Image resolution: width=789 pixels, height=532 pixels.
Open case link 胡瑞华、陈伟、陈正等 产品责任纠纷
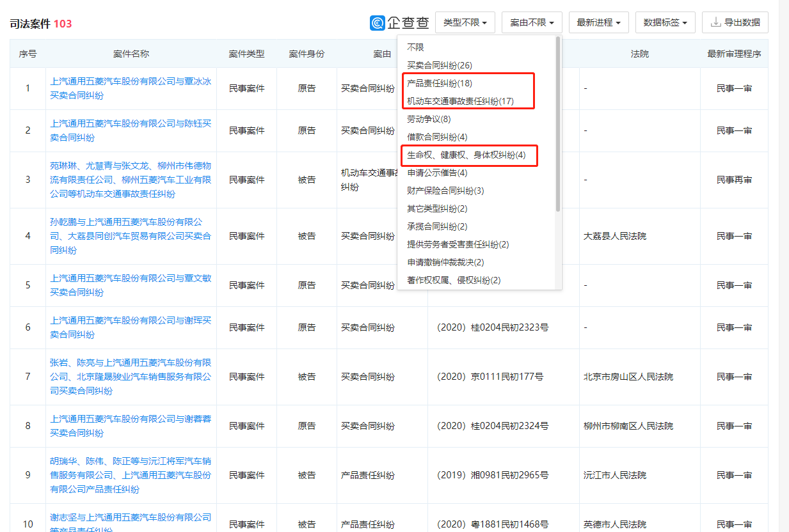point(131,475)
